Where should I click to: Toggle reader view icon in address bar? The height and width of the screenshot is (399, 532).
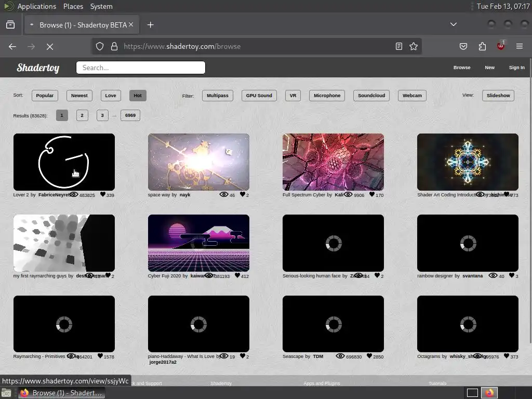click(399, 46)
